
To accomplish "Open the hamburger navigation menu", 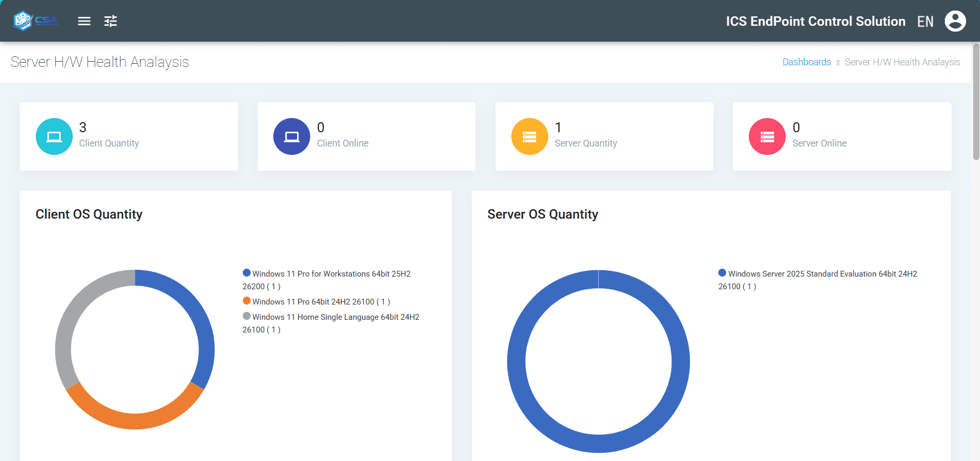I will (x=84, y=21).
